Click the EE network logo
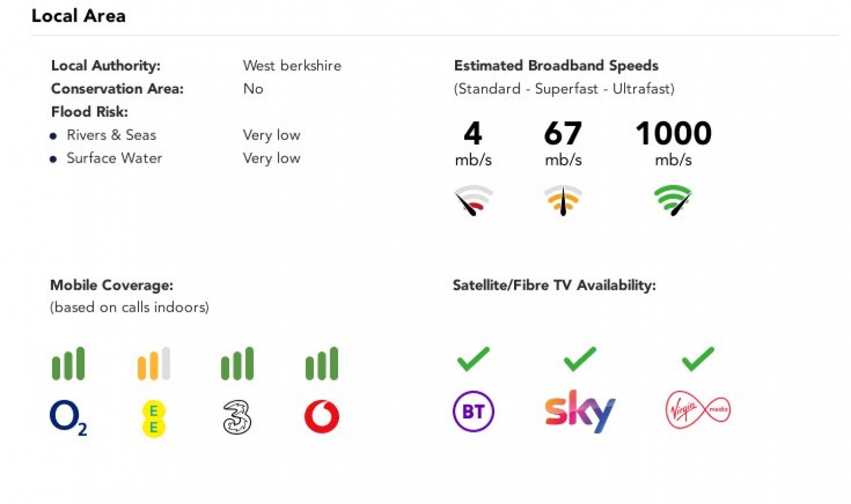This screenshot has width=851, height=504. coord(153,419)
